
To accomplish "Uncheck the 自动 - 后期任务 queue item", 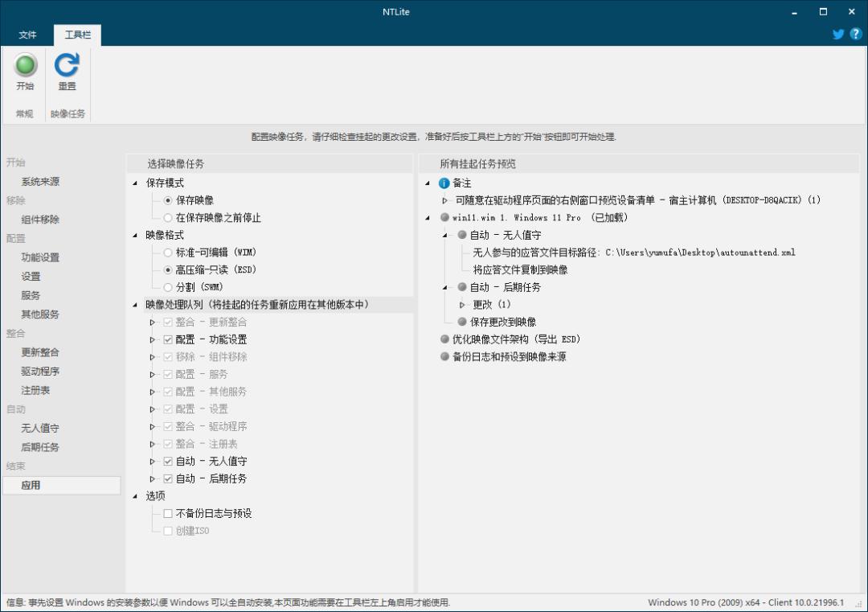I will tap(170, 478).
